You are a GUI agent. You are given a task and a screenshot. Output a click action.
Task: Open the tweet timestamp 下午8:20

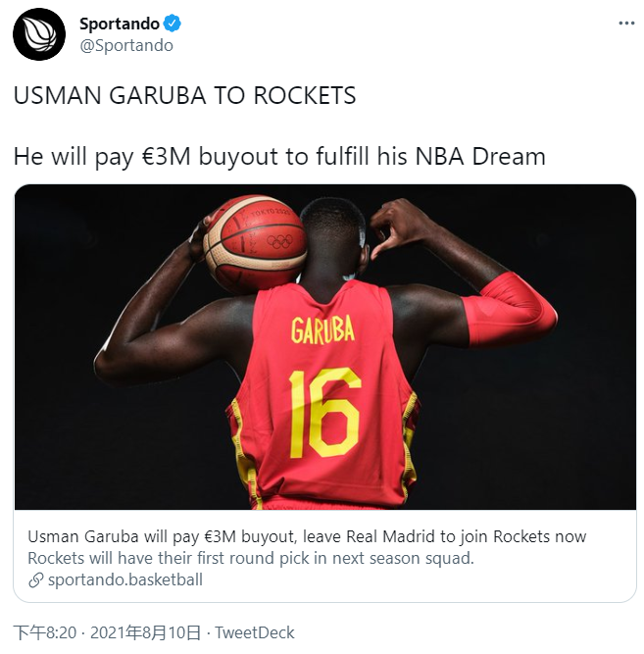45,632
